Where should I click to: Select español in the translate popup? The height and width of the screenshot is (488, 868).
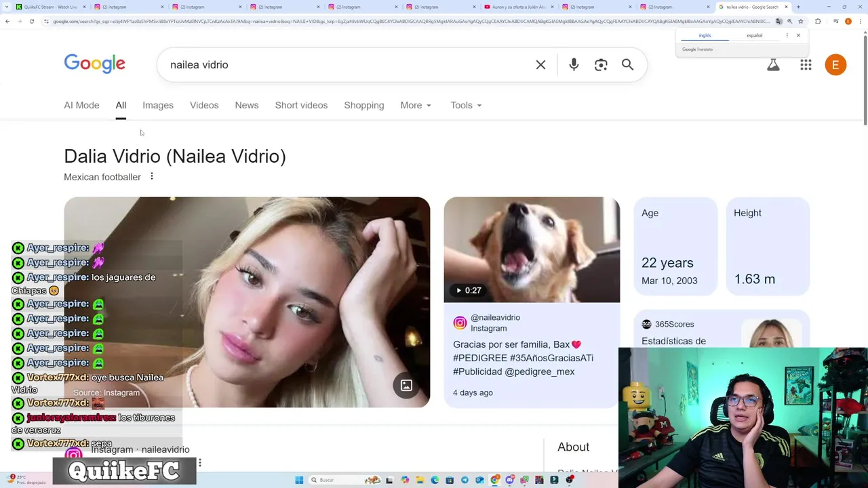754,35
